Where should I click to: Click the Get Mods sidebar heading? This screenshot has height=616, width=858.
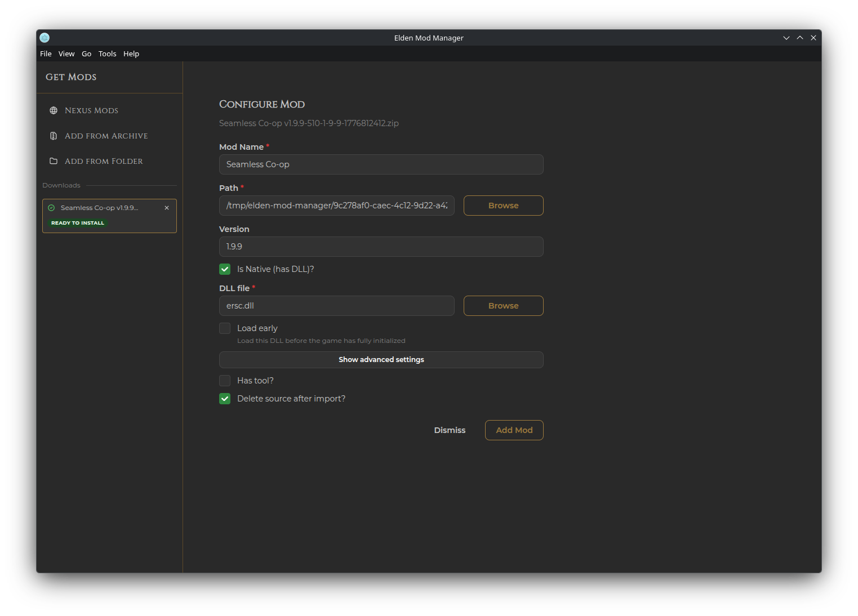point(71,77)
